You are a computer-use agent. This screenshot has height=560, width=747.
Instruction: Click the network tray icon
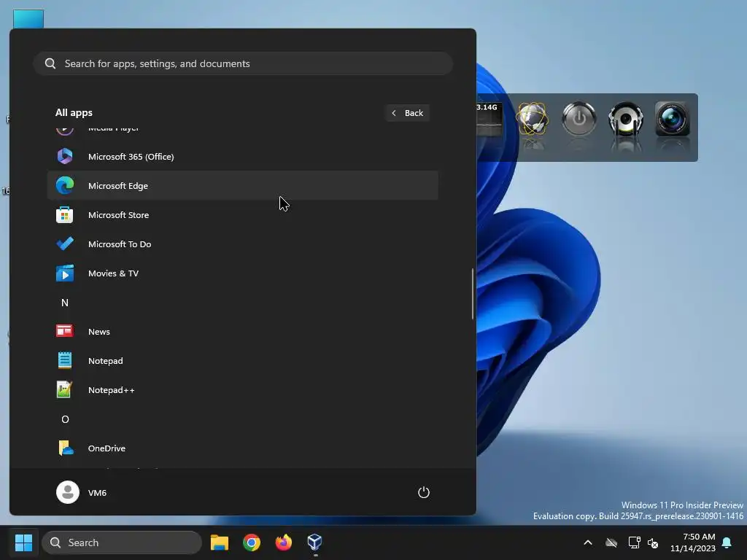point(634,542)
